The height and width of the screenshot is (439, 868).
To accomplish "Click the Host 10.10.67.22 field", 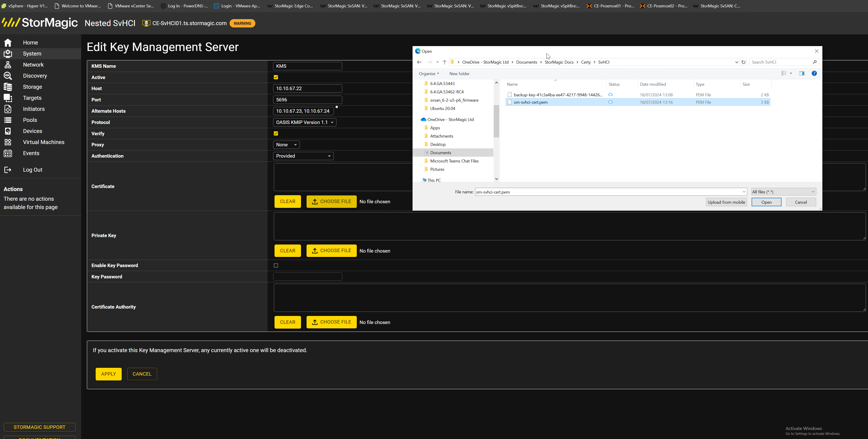I will click(x=308, y=89).
